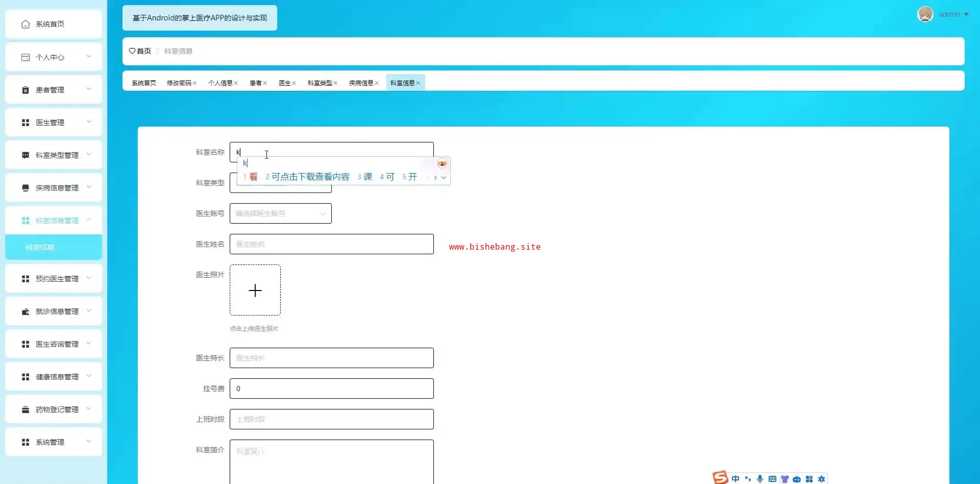Click the 科室类型管理 chat-bubble icon in sidebar

(26, 155)
